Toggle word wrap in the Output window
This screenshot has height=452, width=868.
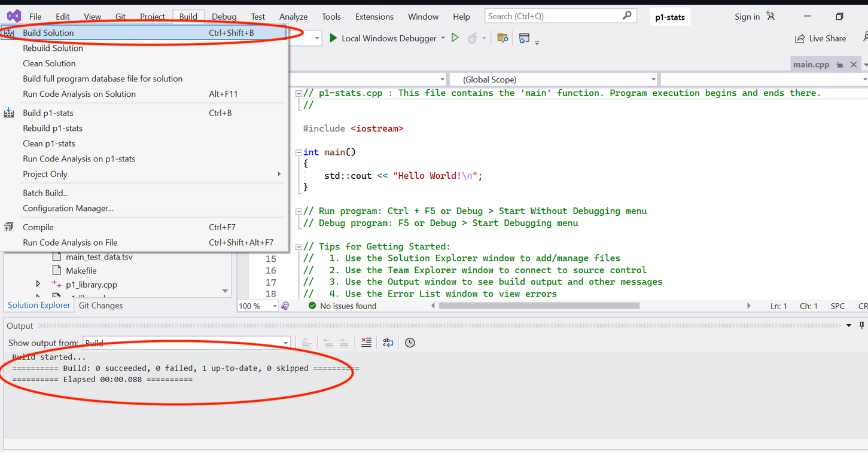pos(388,343)
